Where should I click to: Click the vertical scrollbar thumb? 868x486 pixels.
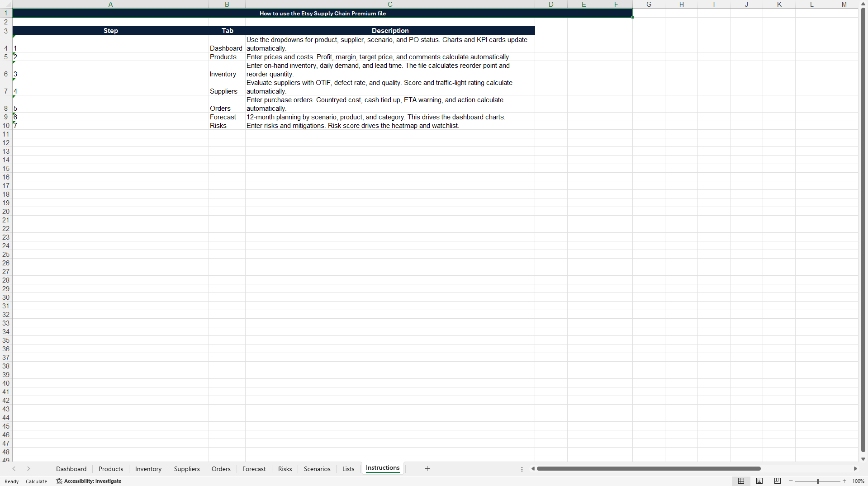click(x=863, y=230)
